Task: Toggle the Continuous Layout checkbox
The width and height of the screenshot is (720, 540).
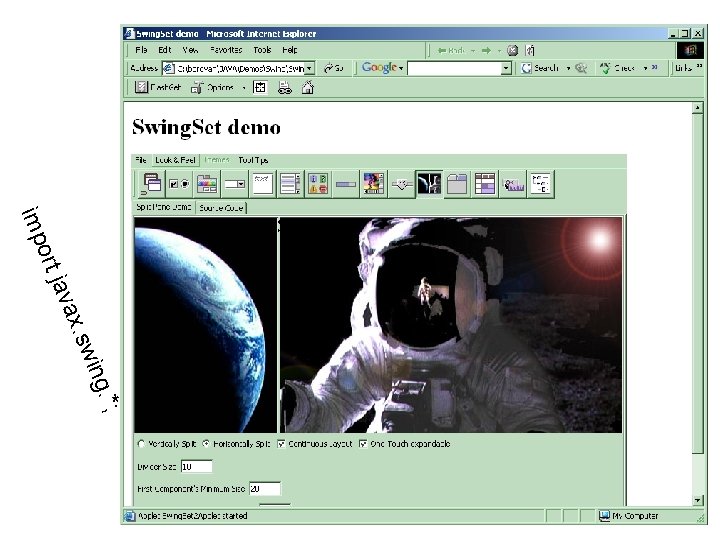Action: tap(281, 444)
